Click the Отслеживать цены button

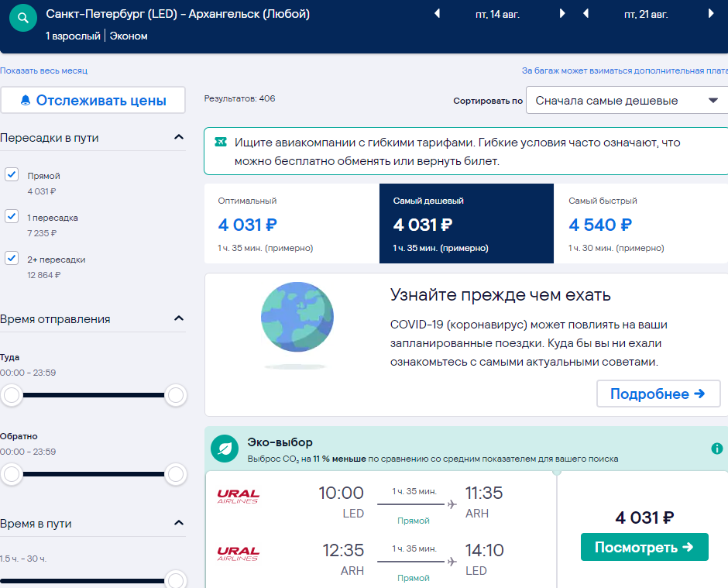93,100
